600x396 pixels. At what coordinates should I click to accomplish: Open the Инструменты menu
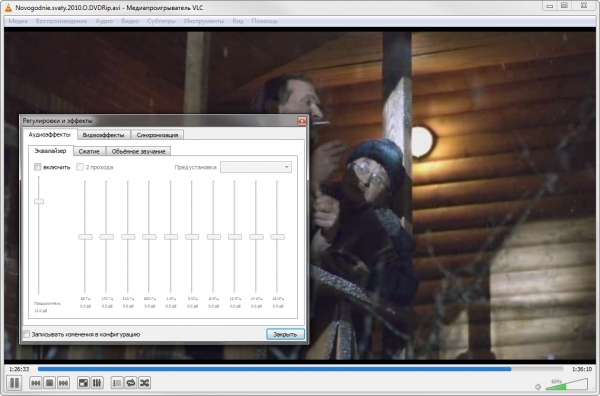(x=204, y=21)
